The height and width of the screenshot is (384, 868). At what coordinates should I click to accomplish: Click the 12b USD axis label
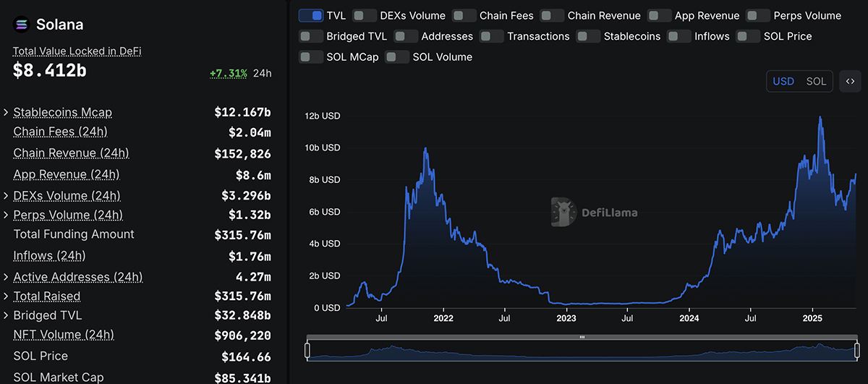(321, 116)
